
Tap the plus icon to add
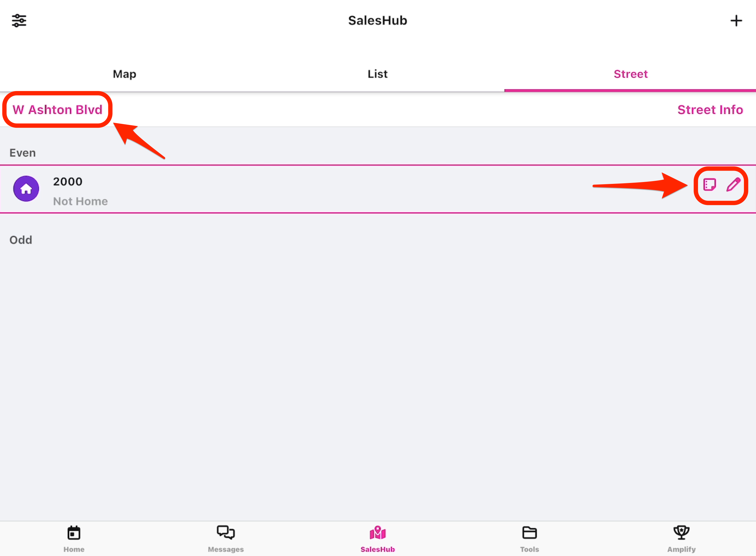click(736, 21)
